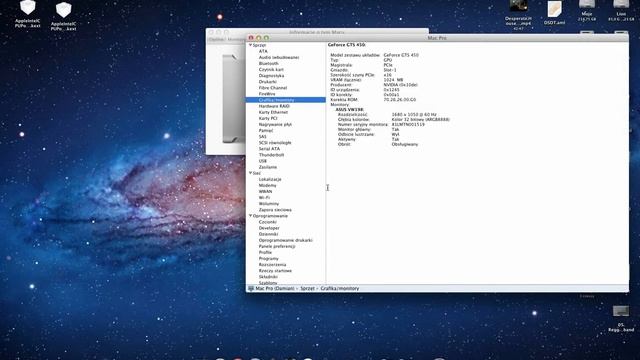Collapse the Oprogramowanie section in sidebar

coord(250,216)
